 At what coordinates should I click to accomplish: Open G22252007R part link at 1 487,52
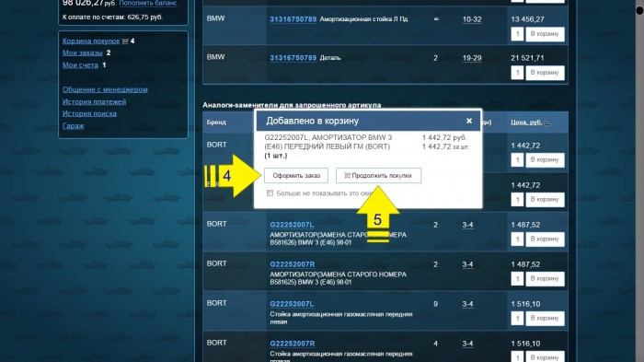click(x=293, y=264)
